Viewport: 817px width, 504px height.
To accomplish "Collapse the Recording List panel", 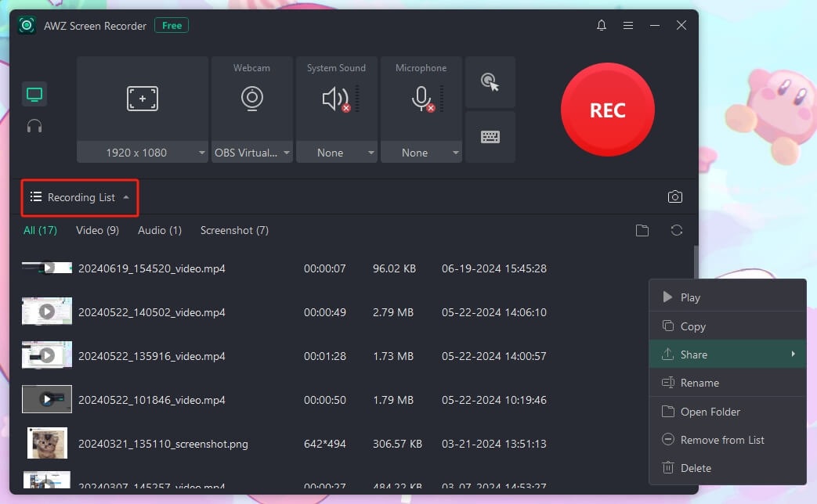I will point(80,197).
